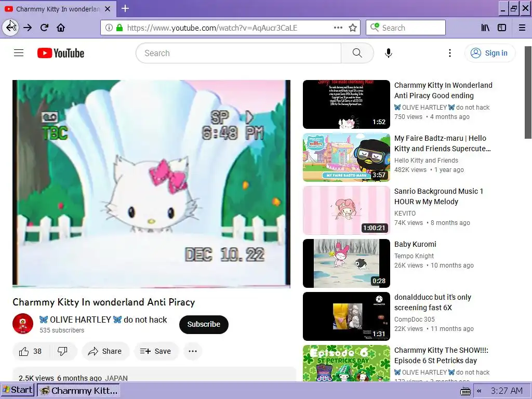
Task: Open OLIVE HARTLEY channel avatar
Action: (23, 324)
